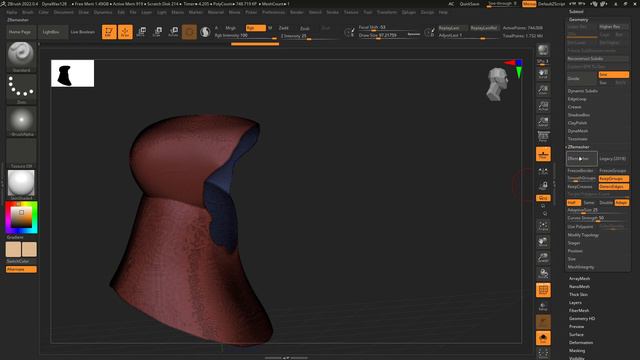Toggle the Zsub button
This screenshot has width=640, height=360.
click(x=304, y=28)
